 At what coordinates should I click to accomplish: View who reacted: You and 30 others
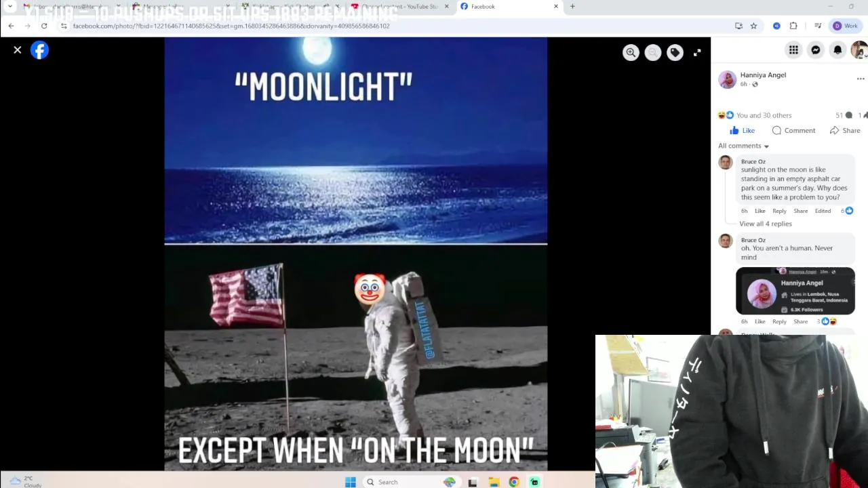point(764,115)
